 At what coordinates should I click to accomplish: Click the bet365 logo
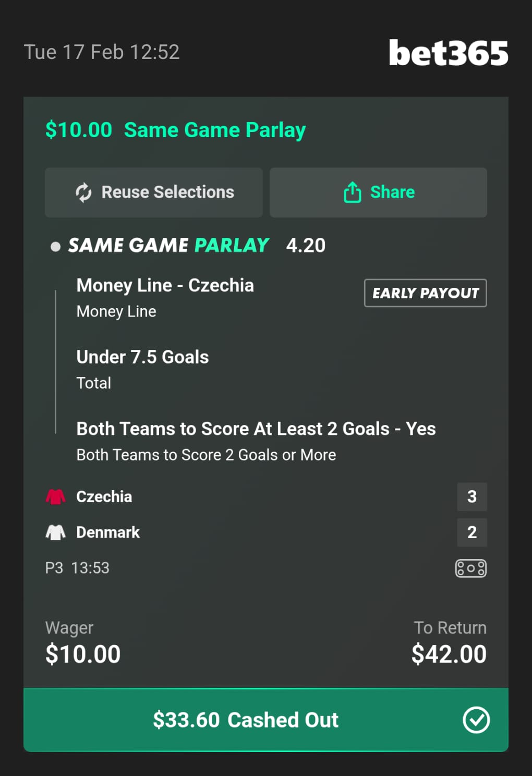click(448, 53)
